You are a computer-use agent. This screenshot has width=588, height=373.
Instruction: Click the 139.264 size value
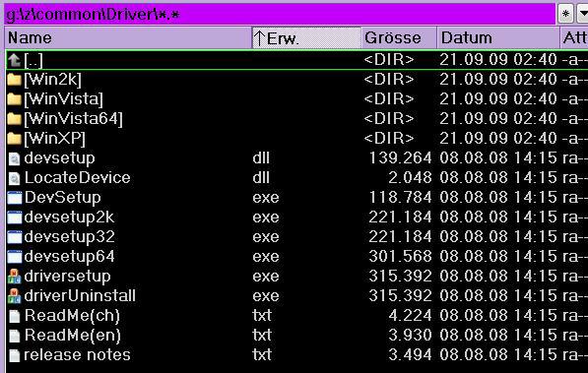(x=400, y=158)
